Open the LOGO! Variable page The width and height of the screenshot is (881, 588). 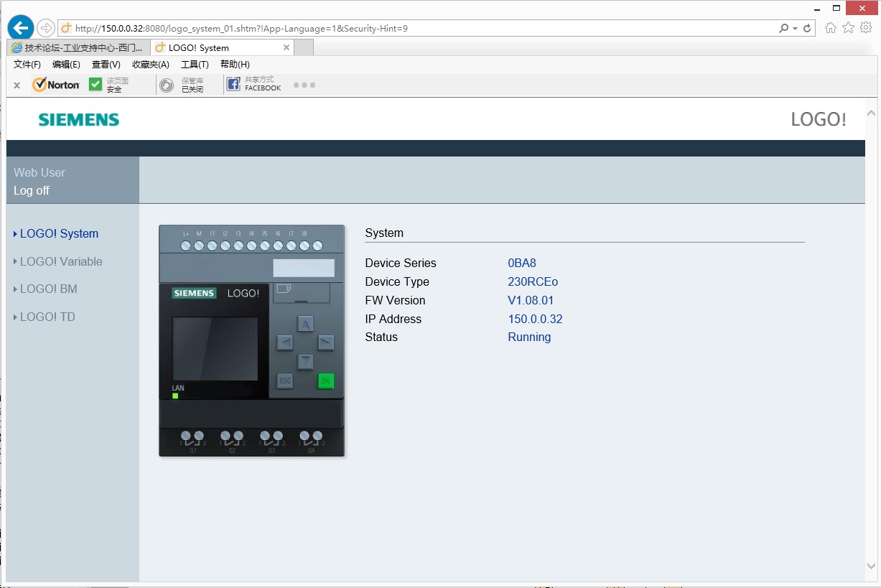coord(61,261)
